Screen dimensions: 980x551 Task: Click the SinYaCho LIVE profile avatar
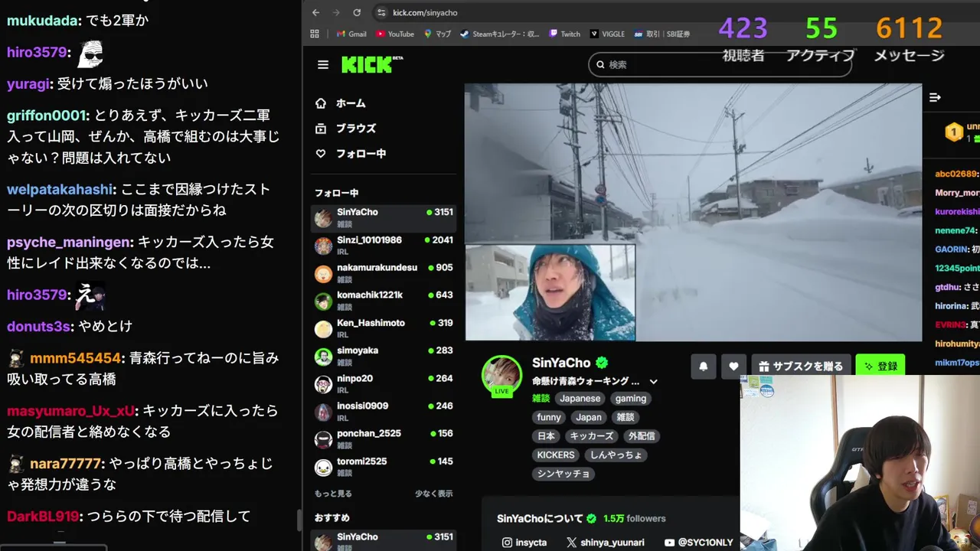[501, 376]
